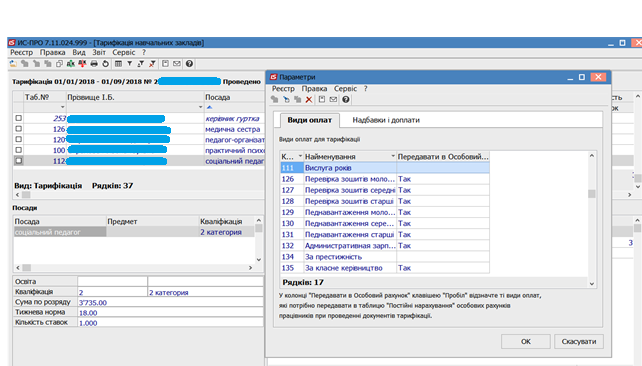Click OK button in Параметри dialog

[526, 341]
